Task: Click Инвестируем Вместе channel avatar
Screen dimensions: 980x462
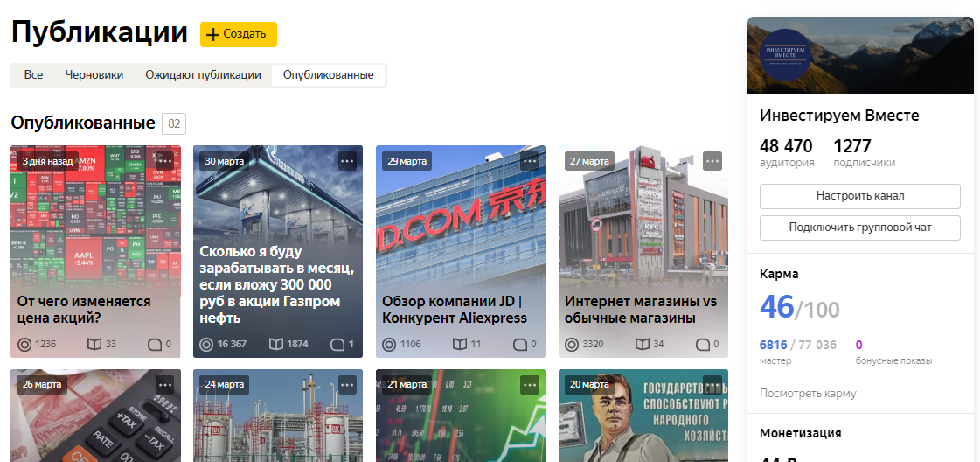Action: 786,54
